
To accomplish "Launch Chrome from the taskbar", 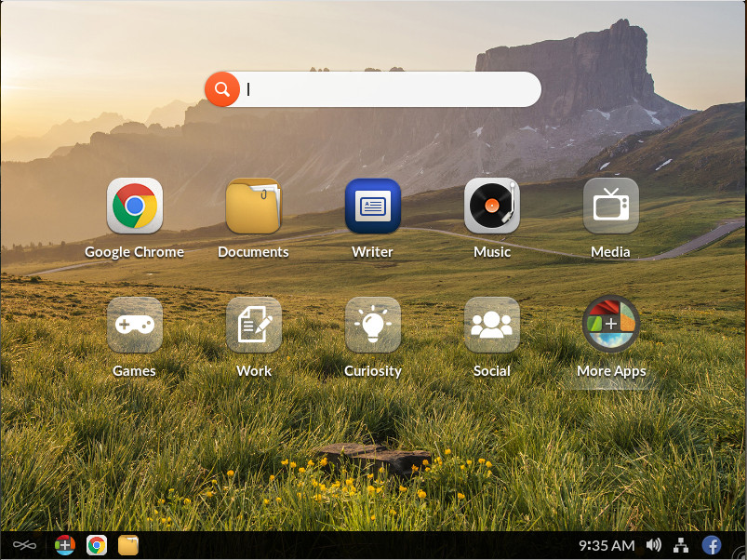I will tap(96, 545).
